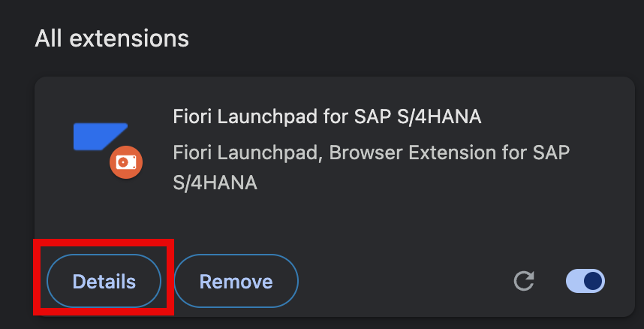
Task: Click the dark knob of enable toggle
Action: 593,281
